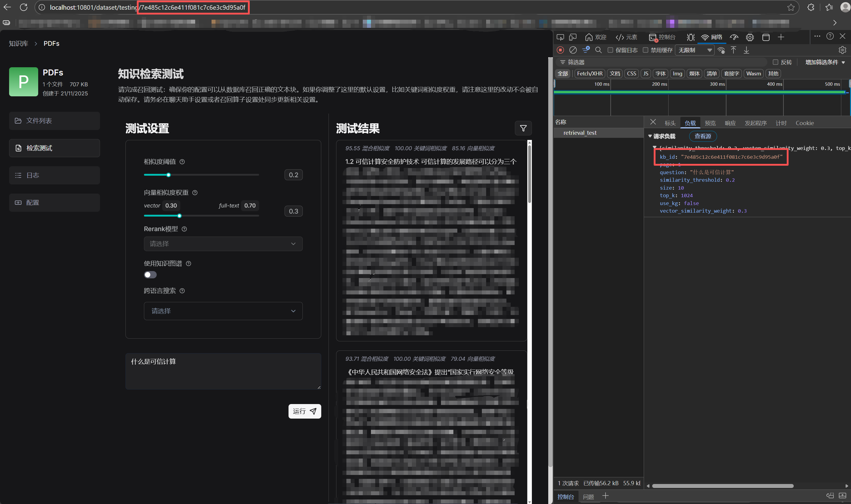This screenshot has width=851, height=504.
Task: Click the export HAR download icon
Action: pos(746,50)
